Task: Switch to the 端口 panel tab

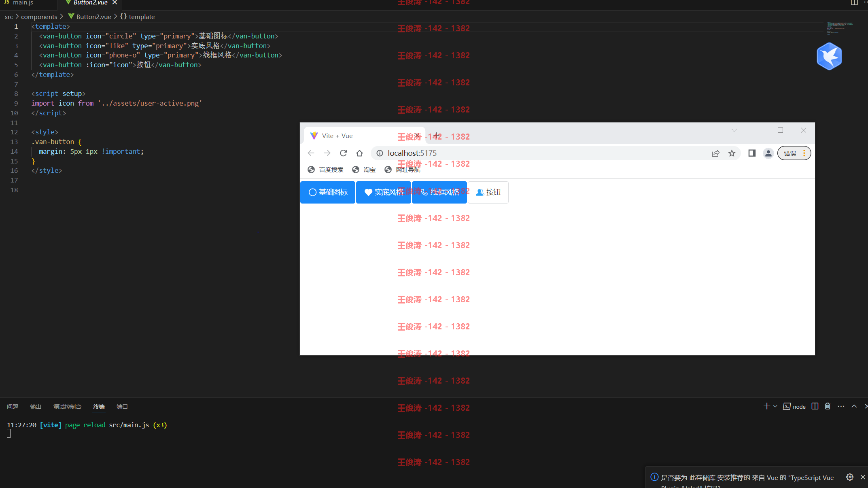Action: (x=122, y=407)
